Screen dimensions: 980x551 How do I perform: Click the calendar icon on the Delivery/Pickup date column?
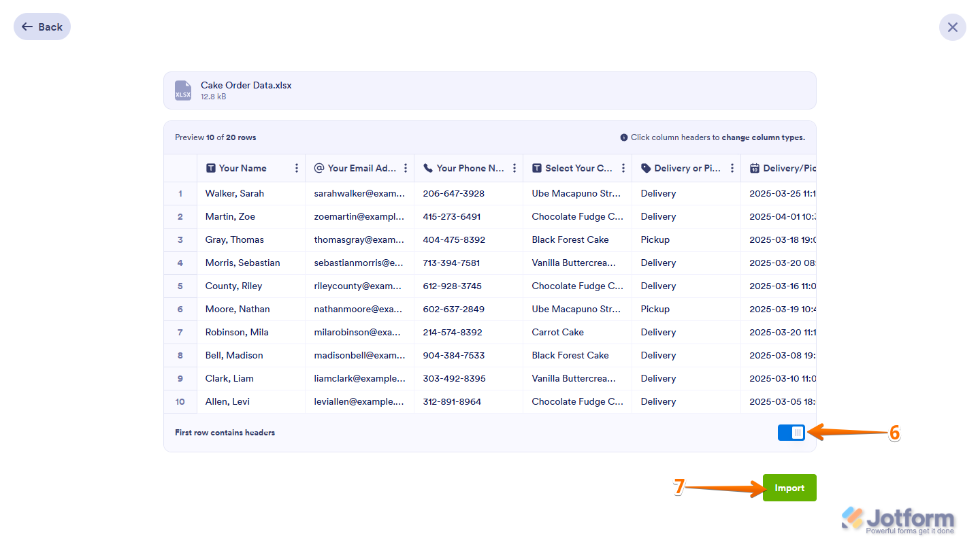point(755,168)
